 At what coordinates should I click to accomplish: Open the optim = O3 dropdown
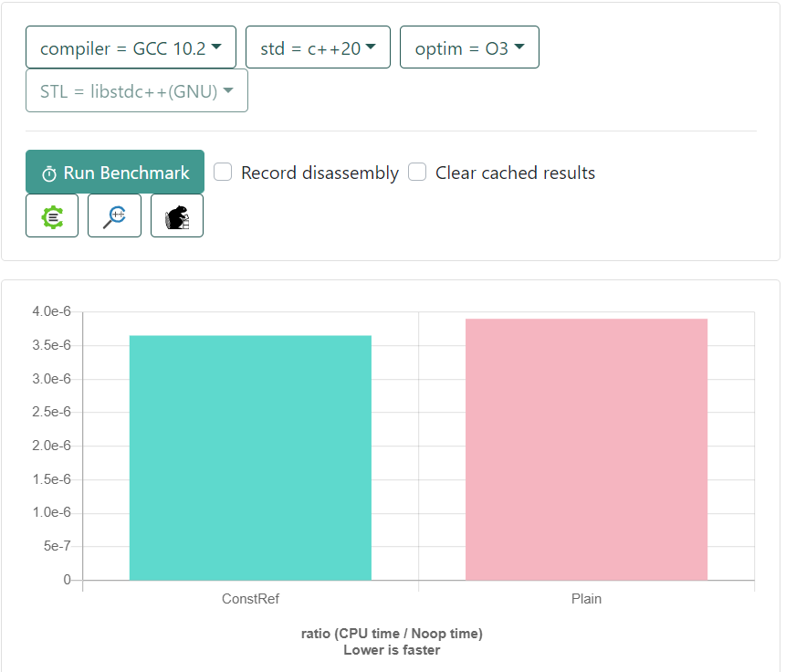[469, 47]
